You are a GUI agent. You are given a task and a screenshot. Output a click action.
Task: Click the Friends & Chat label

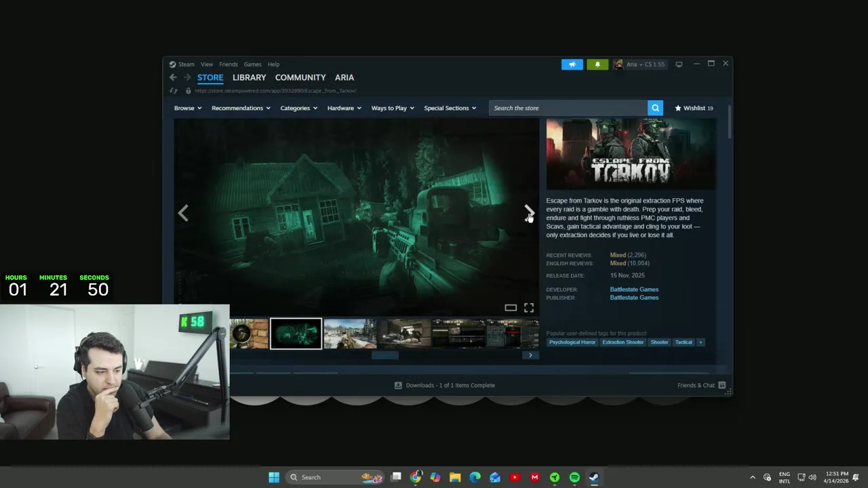(x=696, y=385)
